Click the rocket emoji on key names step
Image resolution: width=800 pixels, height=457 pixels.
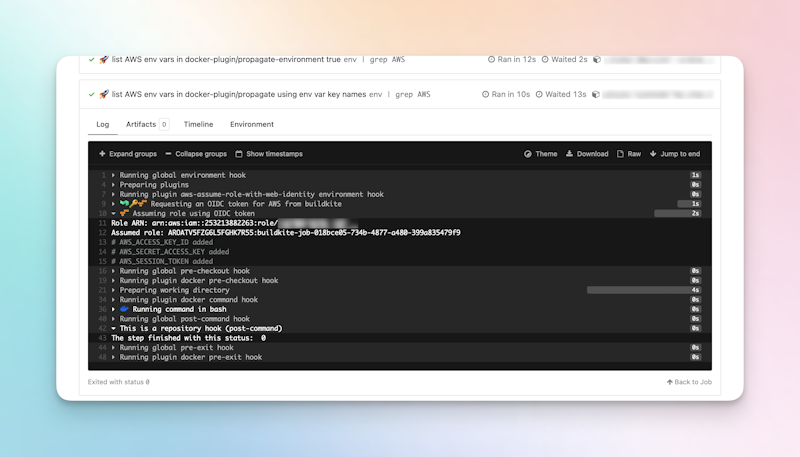104,94
